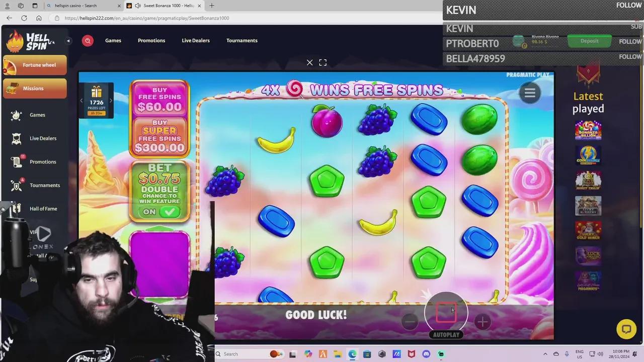Enter fullscreen mode for the game
This screenshot has height=362, width=644.
[323, 62]
